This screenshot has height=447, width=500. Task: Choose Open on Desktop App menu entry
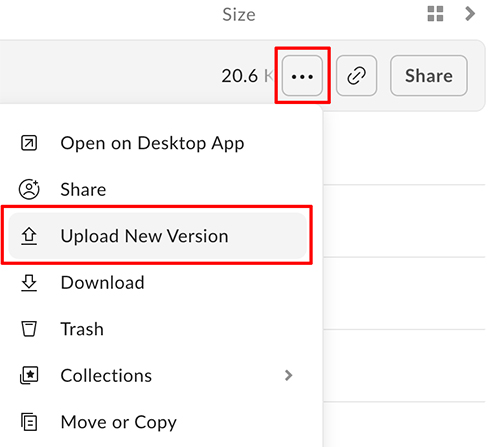click(x=157, y=143)
